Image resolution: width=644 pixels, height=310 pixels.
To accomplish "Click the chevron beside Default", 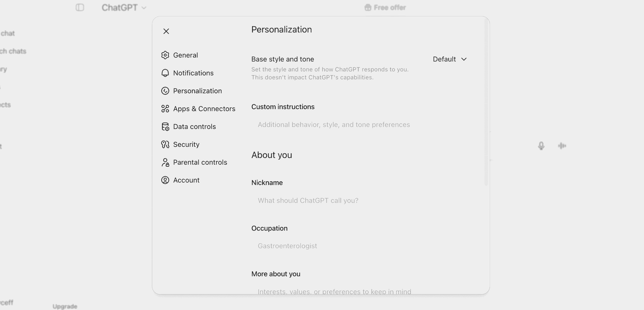I will pyautogui.click(x=464, y=59).
